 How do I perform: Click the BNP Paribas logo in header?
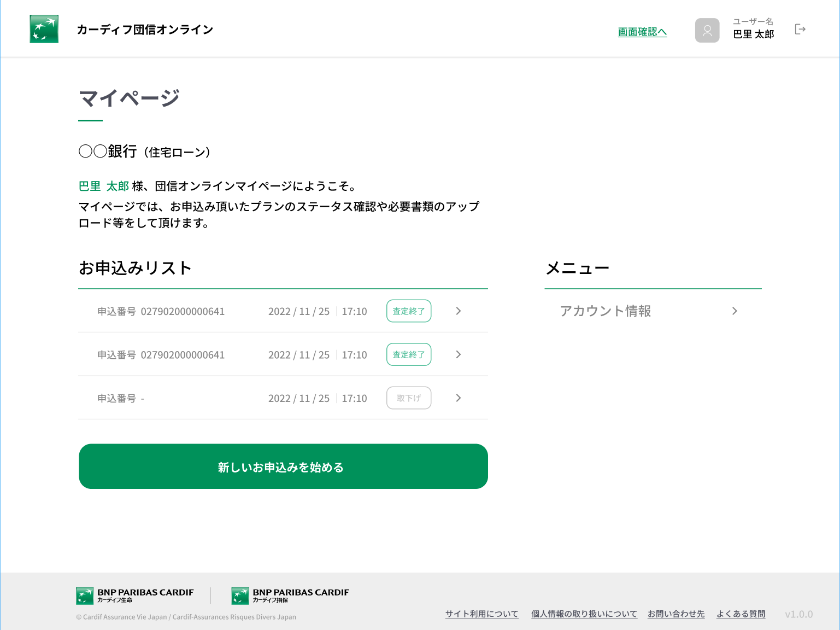tap(44, 29)
